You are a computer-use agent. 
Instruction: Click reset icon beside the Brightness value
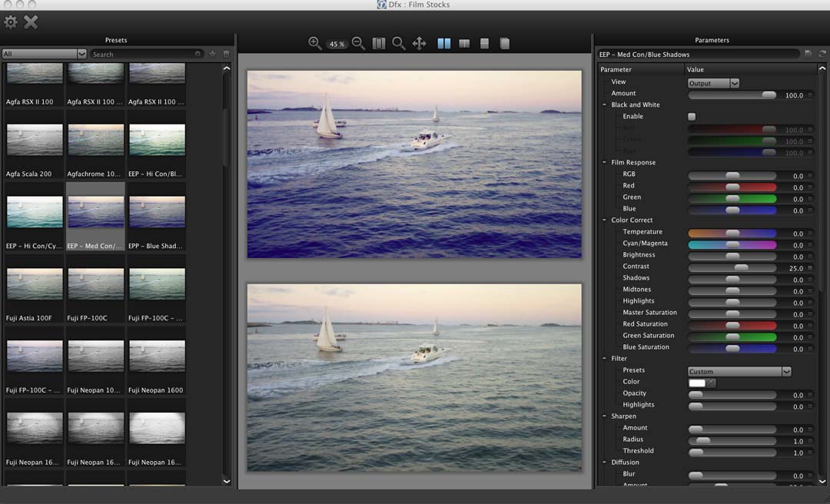[x=810, y=257]
